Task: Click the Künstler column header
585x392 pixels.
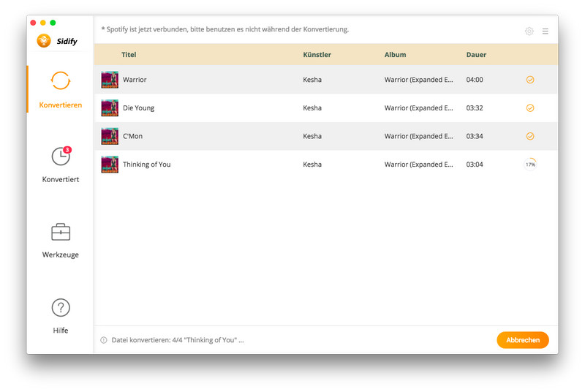Action: [x=317, y=54]
